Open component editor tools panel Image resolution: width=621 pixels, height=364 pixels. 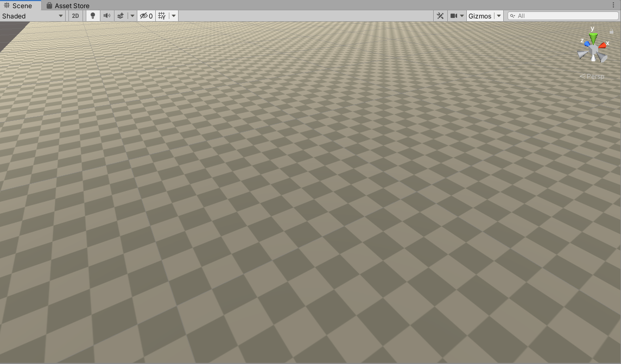point(440,16)
